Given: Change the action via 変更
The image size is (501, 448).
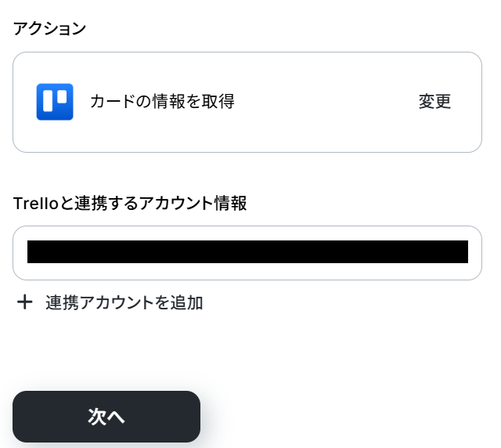Looking at the screenshot, I should [434, 102].
